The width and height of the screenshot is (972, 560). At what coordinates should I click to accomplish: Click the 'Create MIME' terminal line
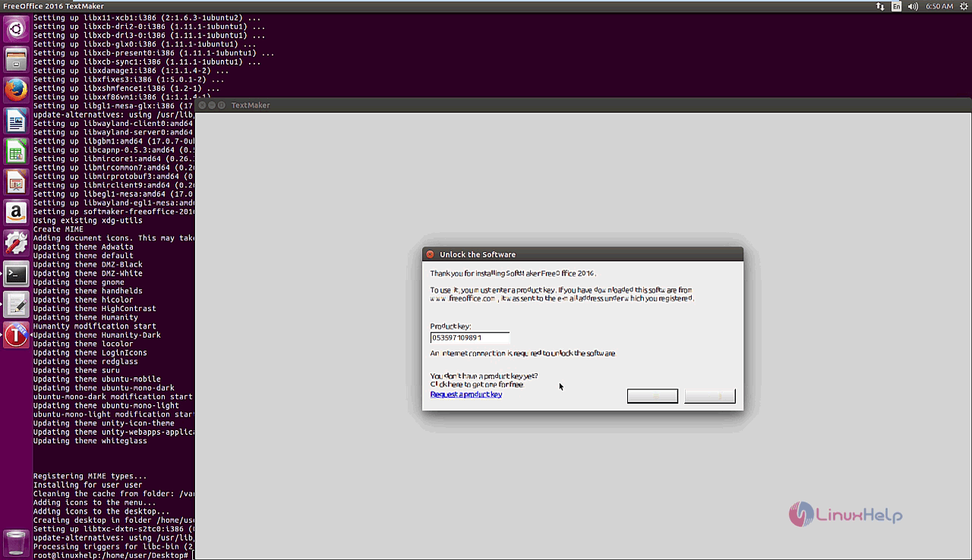[x=58, y=229]
